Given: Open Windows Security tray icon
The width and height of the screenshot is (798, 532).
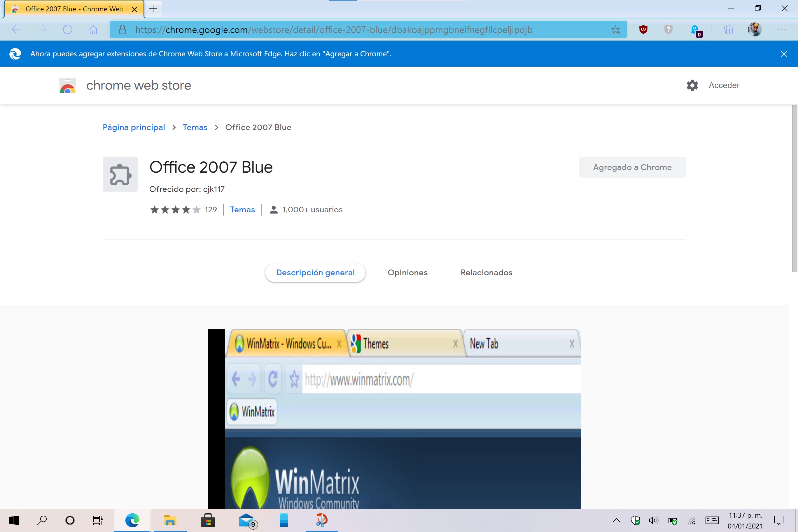Looking at the screenshot, I should (635, 520).
